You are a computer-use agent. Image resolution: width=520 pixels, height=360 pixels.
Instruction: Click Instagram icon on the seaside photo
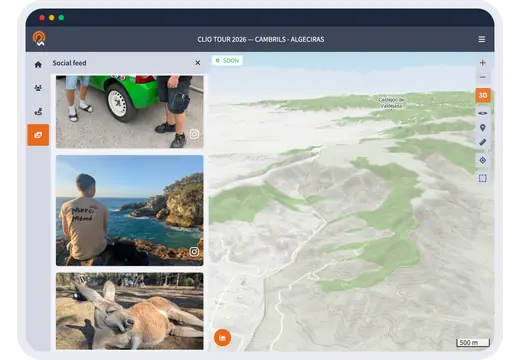tap(194, 252)
